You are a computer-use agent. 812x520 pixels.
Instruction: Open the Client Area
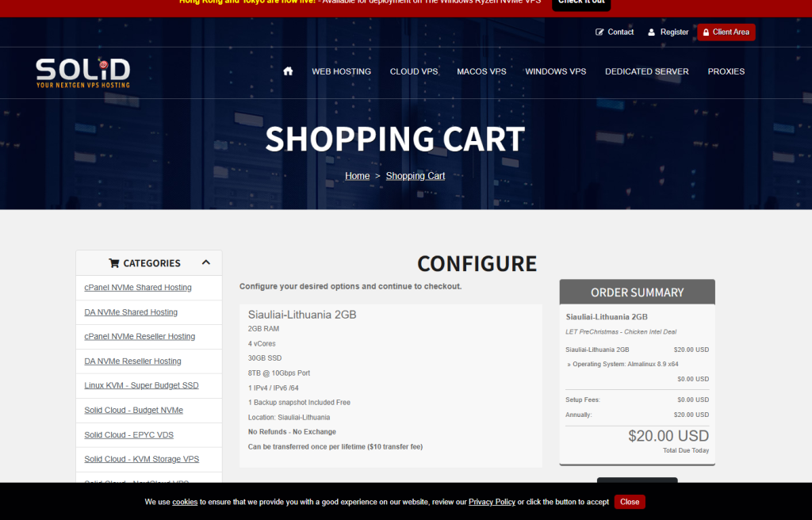726,32
